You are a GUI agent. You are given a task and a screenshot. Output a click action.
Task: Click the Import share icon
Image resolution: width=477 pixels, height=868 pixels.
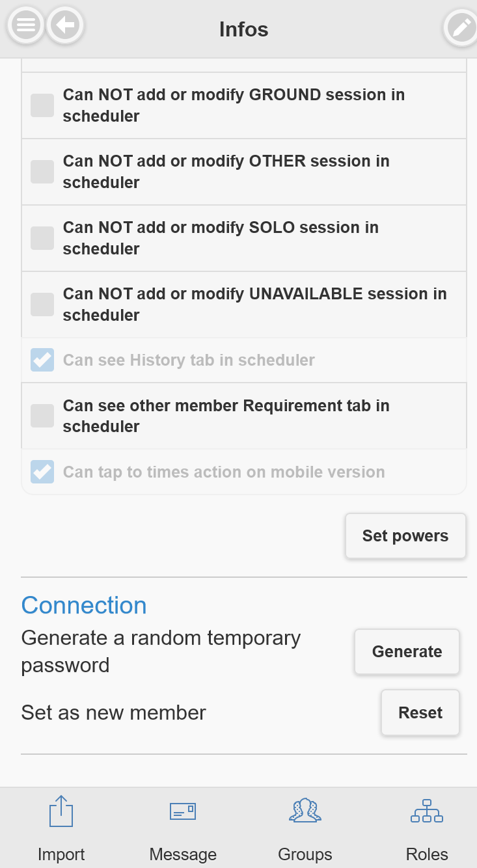coord(61,811)
